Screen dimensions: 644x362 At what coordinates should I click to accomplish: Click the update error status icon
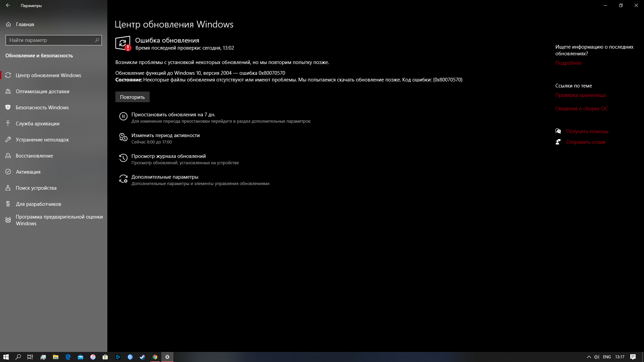click(123, 44)
